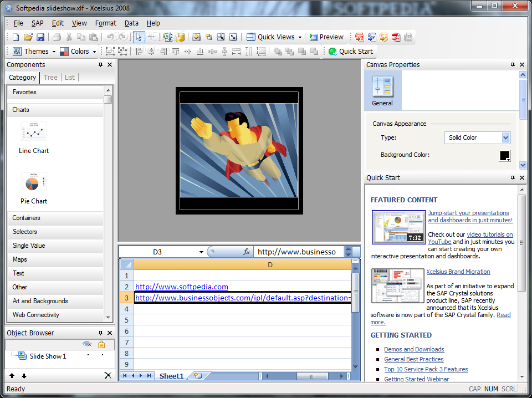Click the New document icon
Image resolution: width=532 pixels, height=398 pixels.
(16, 37)
